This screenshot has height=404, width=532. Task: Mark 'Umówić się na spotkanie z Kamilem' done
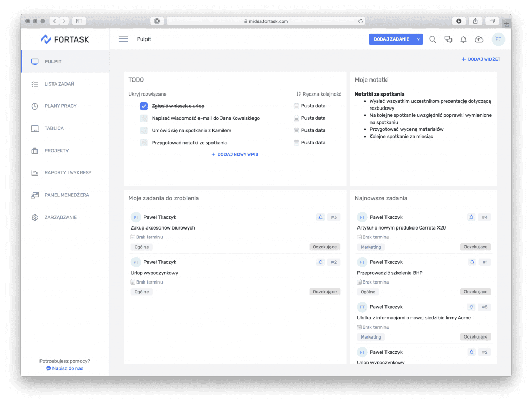(x=143, y=130)
